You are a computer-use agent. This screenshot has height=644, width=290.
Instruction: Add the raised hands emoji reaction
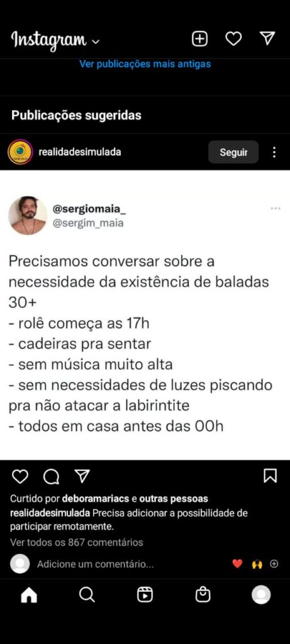point(257,565)
